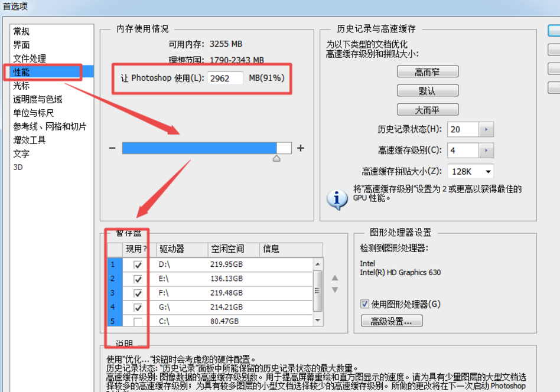This screenshot has height=392, width=560.
Task: Open the 高速缓存拼贴大小 128K dropdown
Action: [470, 171]
